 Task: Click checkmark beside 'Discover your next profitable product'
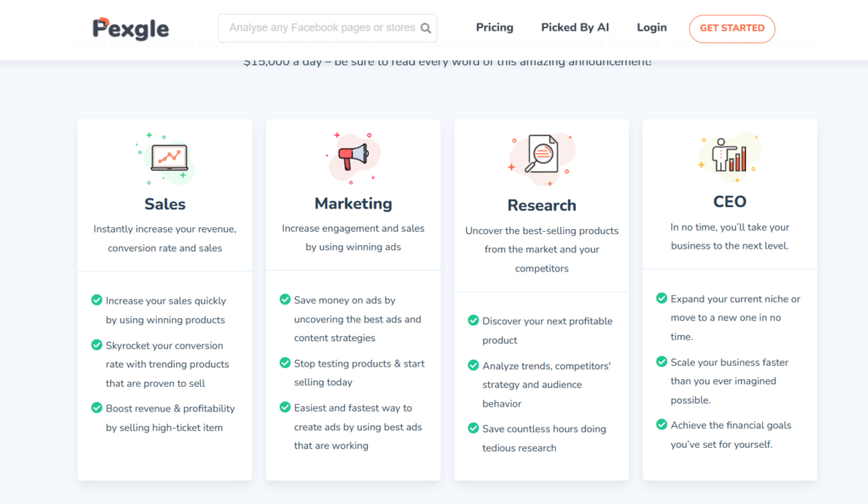point(473,321)
